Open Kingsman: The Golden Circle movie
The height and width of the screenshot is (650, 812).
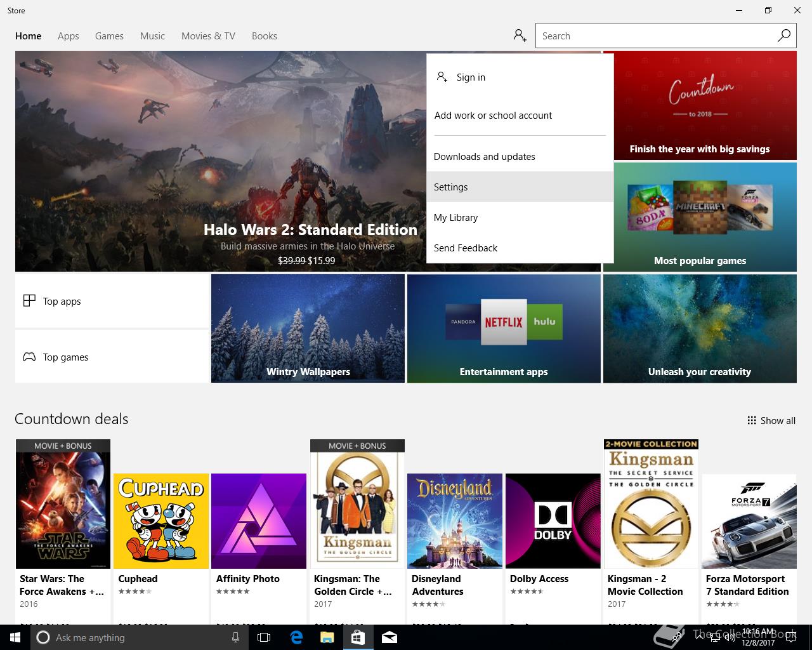click(357, 531)
